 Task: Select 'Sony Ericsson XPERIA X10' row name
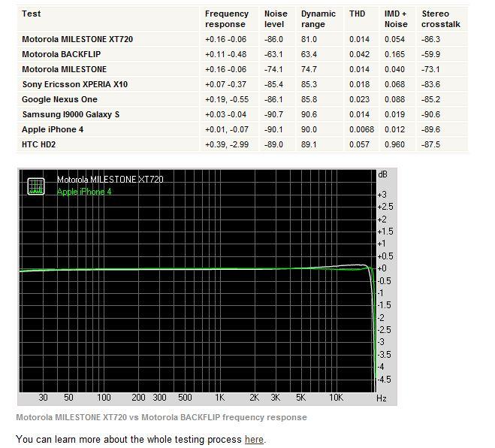pos(75,84)
